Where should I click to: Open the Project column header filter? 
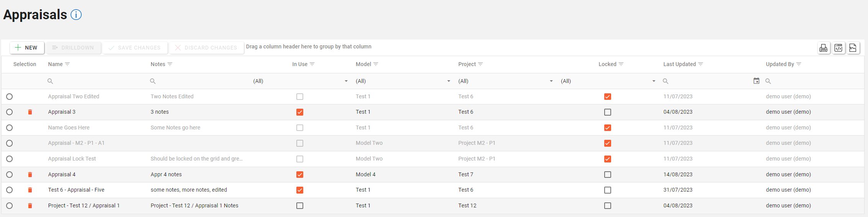click(480, 64)
